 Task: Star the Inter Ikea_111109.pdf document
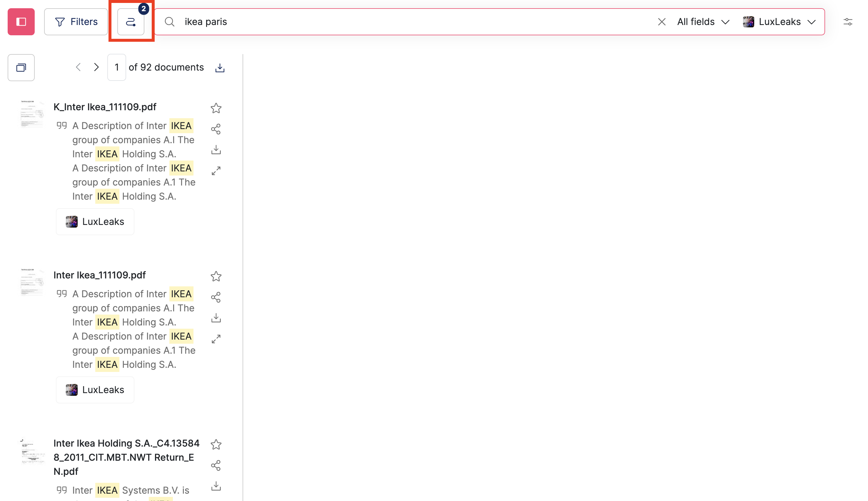216,276
